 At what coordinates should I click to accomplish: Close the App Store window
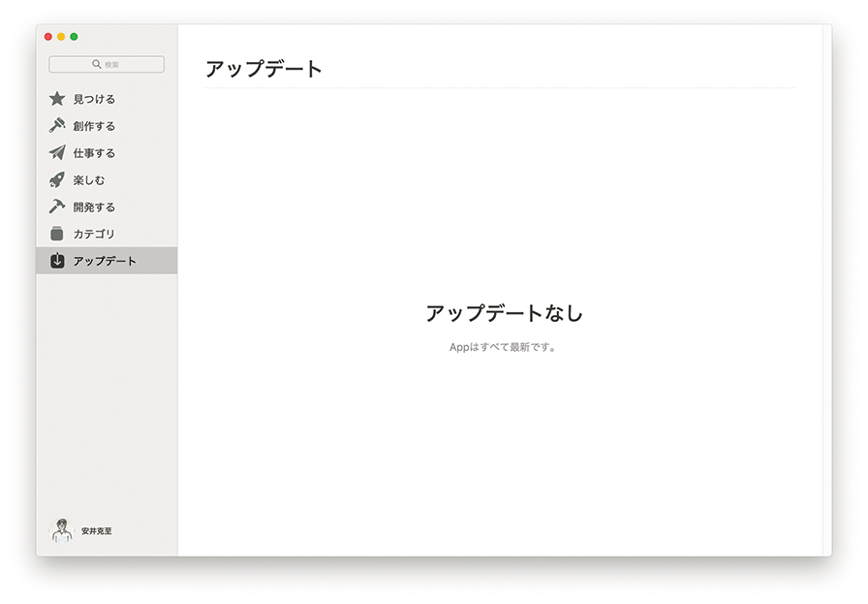click(48, 37)
